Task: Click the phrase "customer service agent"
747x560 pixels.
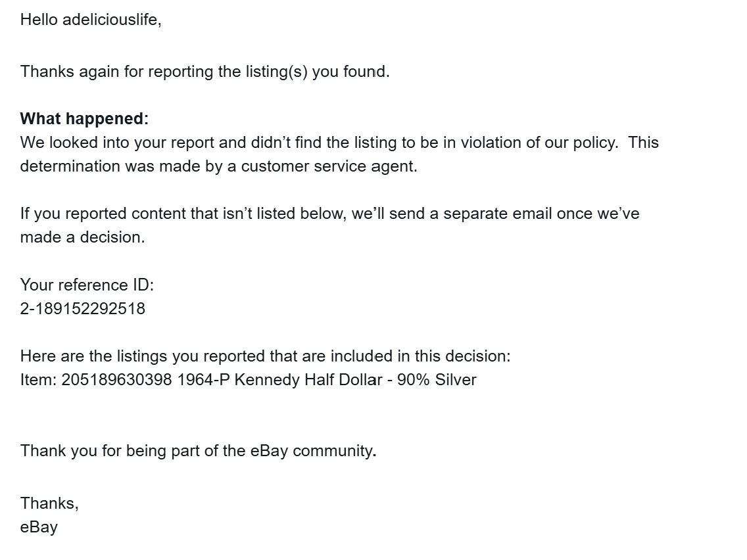Action: [x=328, y=166]
